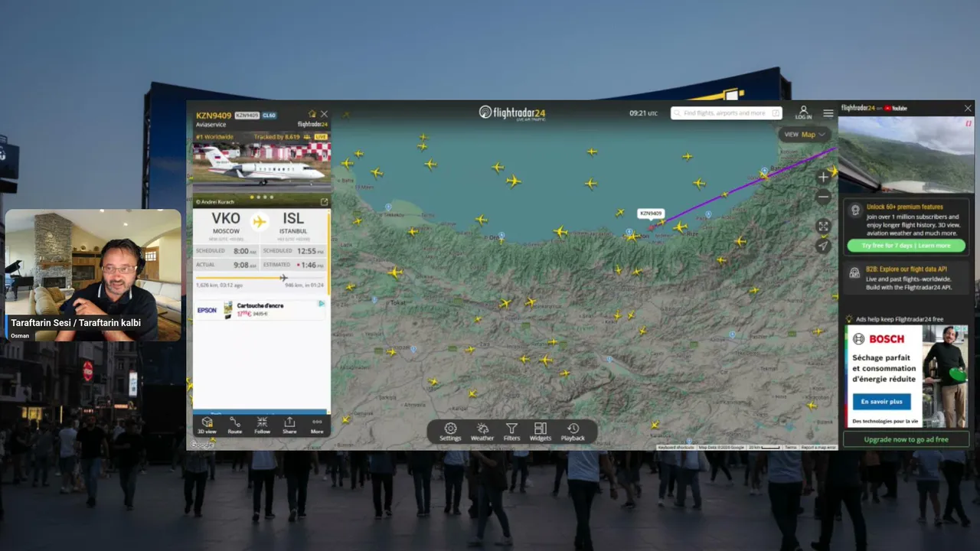Toggle fullscreen map view

823,226
